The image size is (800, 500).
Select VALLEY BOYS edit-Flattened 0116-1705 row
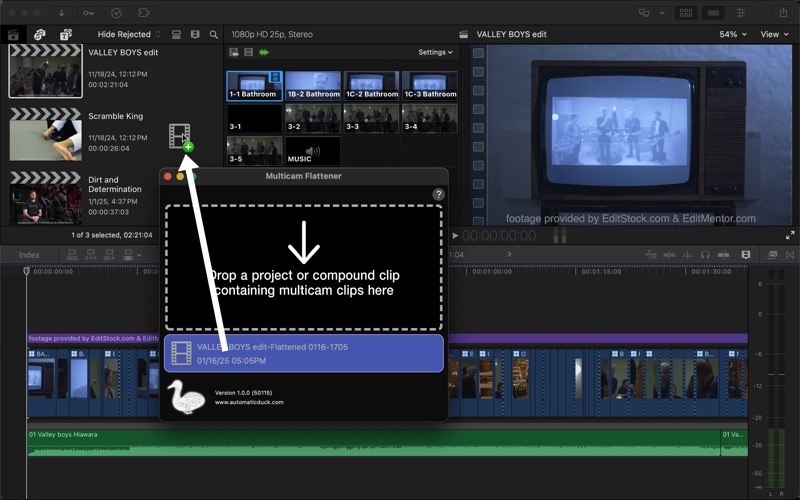coord(304,353)
